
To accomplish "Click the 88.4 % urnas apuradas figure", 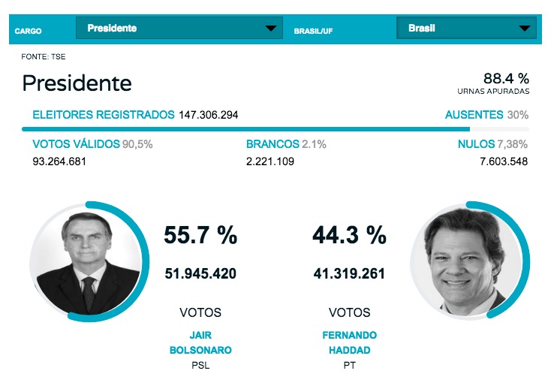I will (506, 78).
